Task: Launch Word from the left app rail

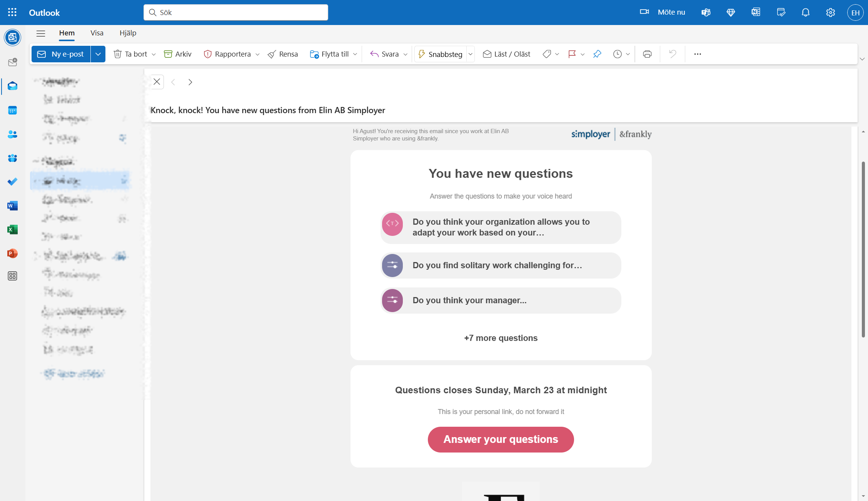Action: pyautogui.click(x=12, y=206)
